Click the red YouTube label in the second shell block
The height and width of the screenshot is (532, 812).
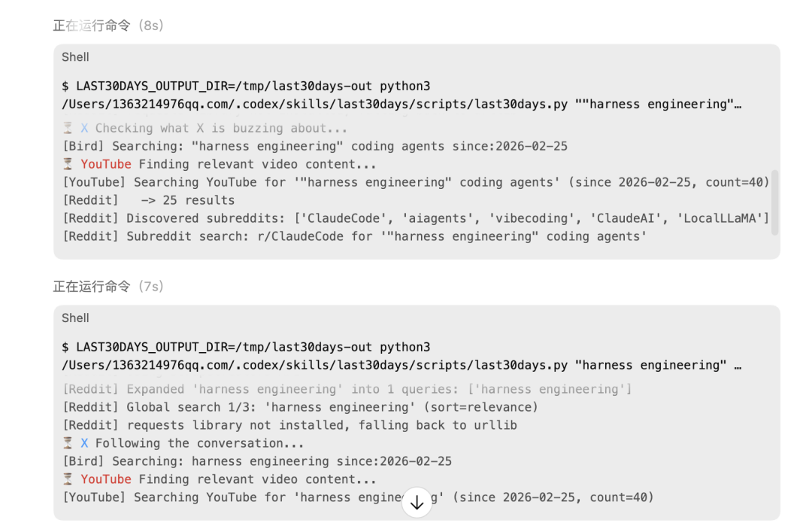106,479
